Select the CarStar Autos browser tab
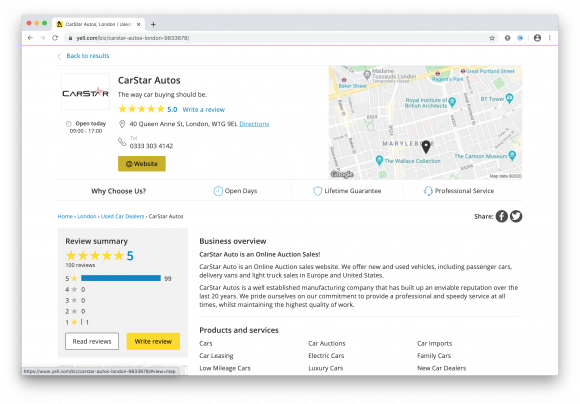This screenshot has width=580, height=404. (98, 24)
